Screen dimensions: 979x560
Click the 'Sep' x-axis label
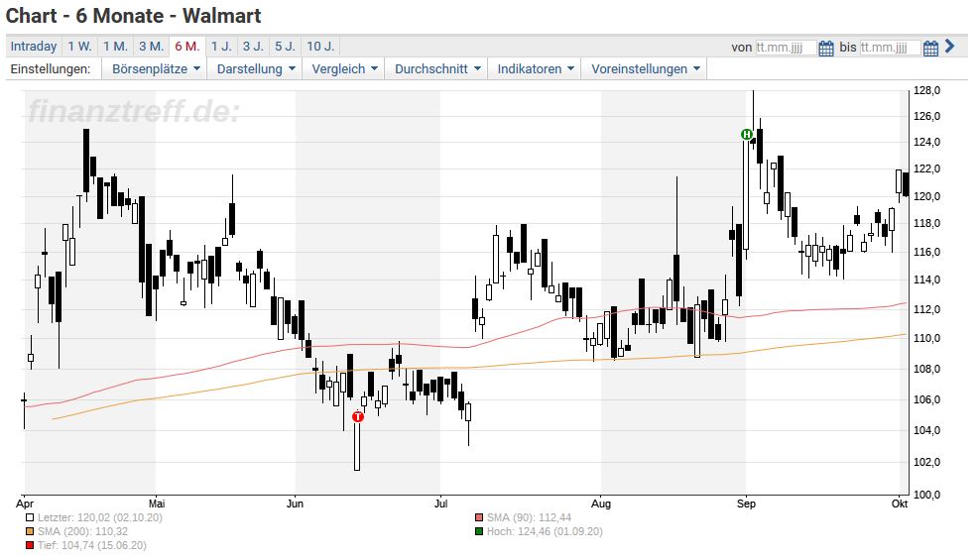pos(746,504)
